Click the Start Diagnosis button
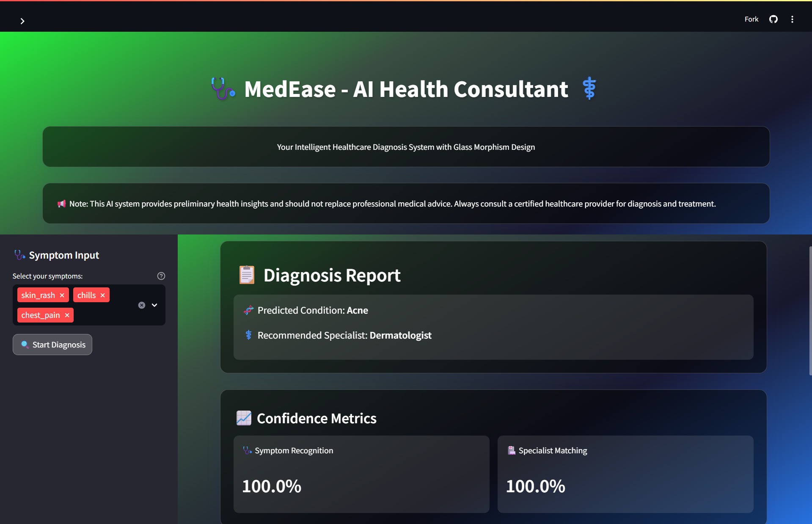The height and width of the screenshot is (524, 812). (52, 345)
